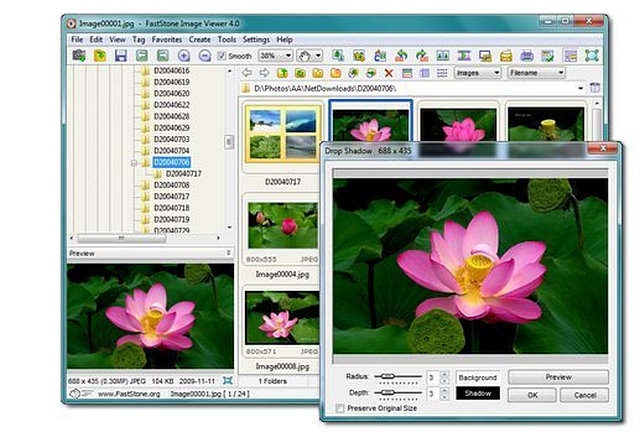
Task: Collapse the D20040706 tree node
Action: 134,163
